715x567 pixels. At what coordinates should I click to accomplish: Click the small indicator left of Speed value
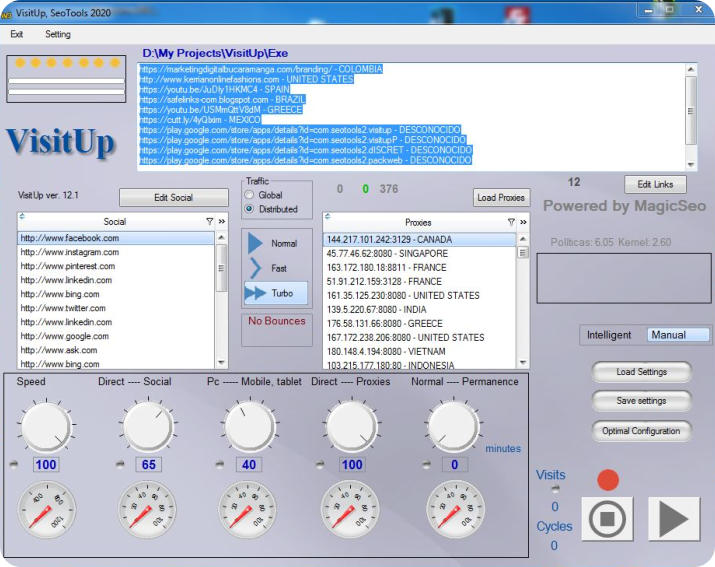(14, 464)
